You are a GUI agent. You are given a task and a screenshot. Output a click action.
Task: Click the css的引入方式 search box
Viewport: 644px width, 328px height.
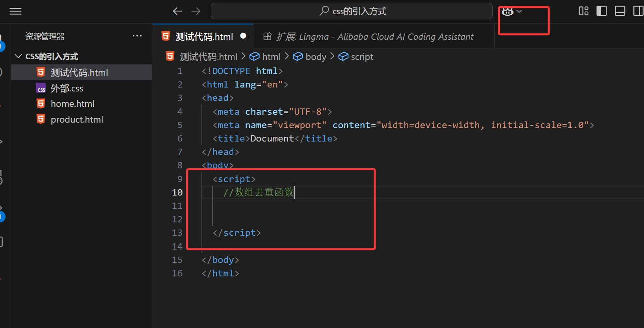click(x=352, y=11)
